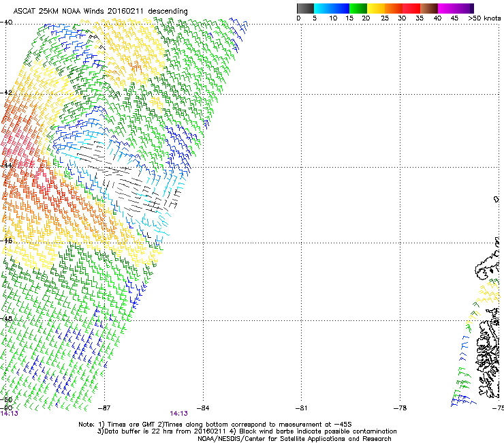Click the yellow 20-25 knots legend segment
The image size is (504, 443).
pyautogui.click(x=376, y=8)
